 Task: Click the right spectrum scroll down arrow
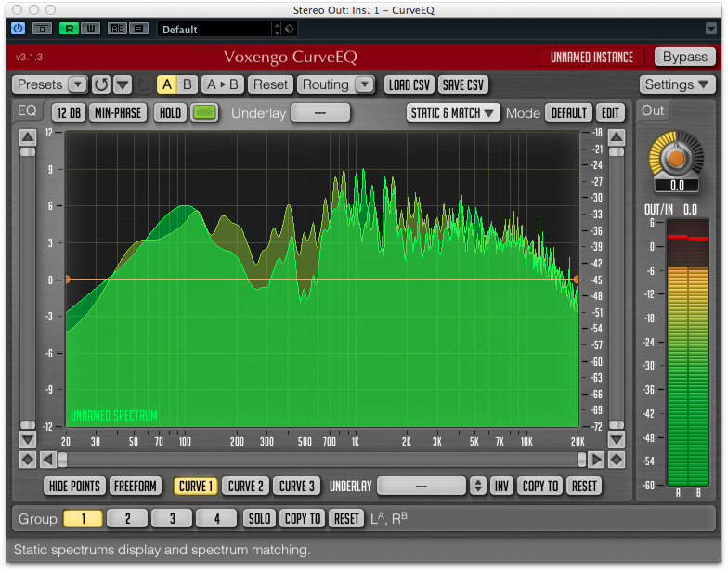[x=617, y=439]
